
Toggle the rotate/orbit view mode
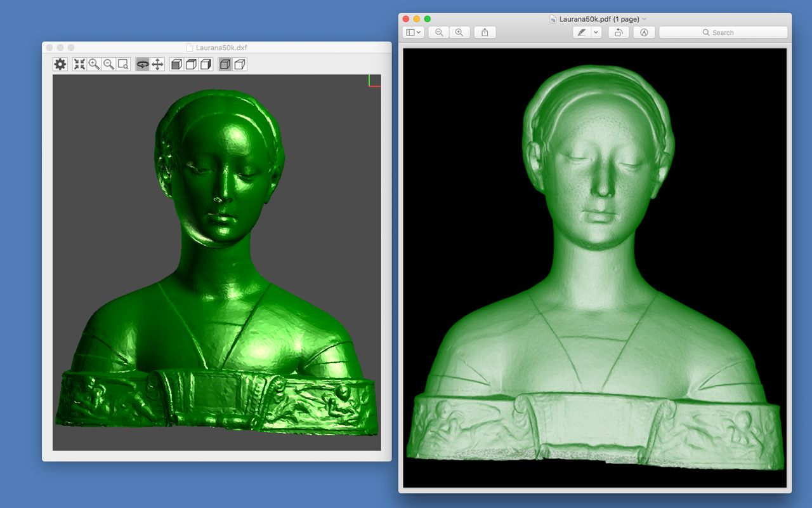point(143,64)
